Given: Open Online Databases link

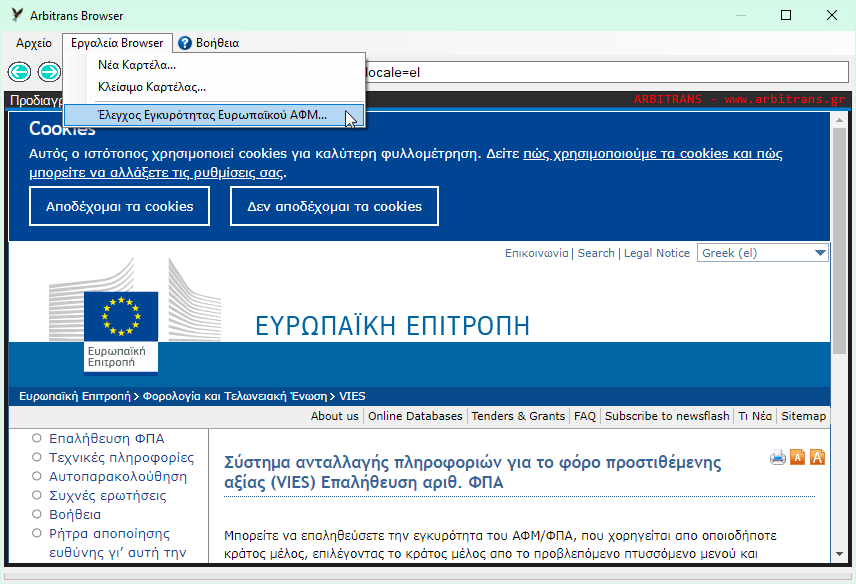Looking at the screenshot, I should click(415, 416).
